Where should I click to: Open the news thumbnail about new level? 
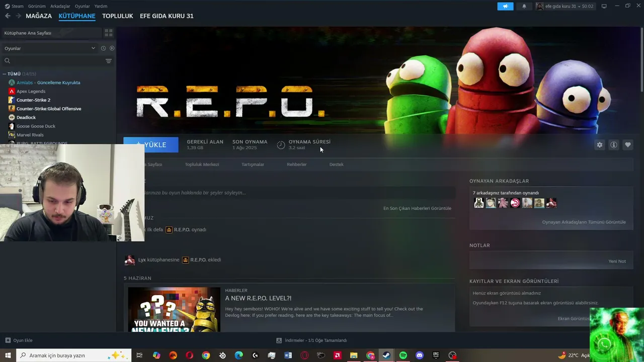[174, 309]
